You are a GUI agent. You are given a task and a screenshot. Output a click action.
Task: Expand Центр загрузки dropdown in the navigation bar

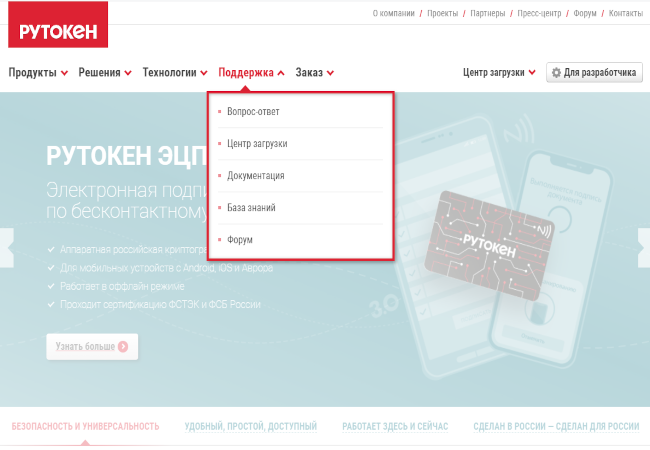coord(499,73)
